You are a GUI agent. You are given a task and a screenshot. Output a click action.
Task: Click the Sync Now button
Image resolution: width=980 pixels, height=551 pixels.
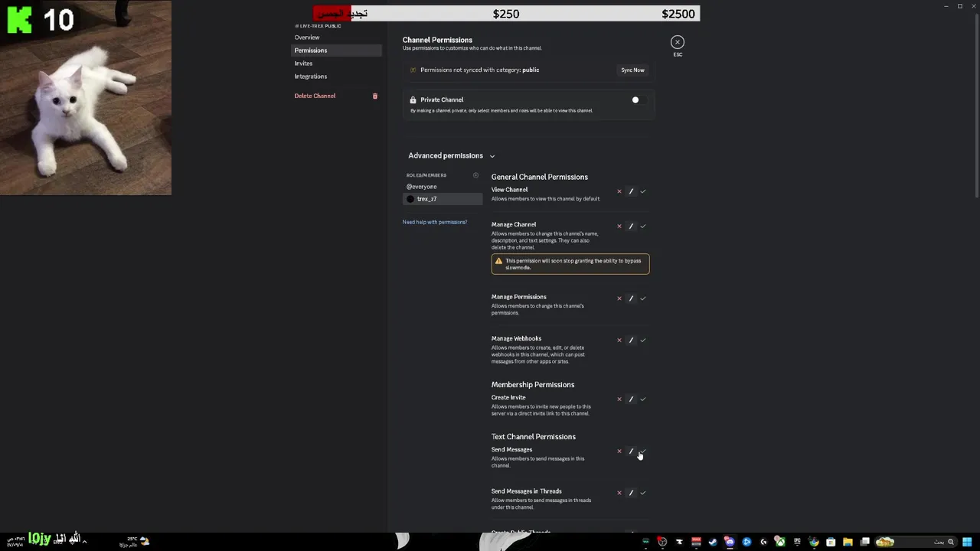632,70
